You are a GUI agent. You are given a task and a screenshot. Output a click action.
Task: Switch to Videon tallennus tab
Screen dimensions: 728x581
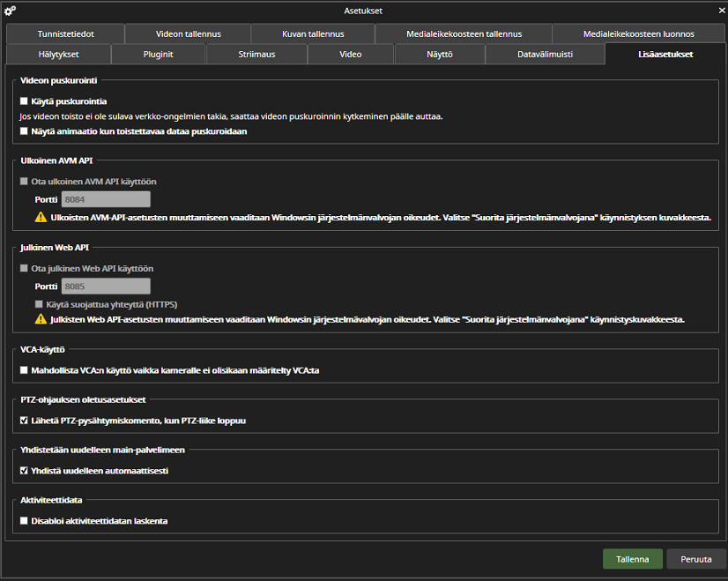click(x=188, y=34)
